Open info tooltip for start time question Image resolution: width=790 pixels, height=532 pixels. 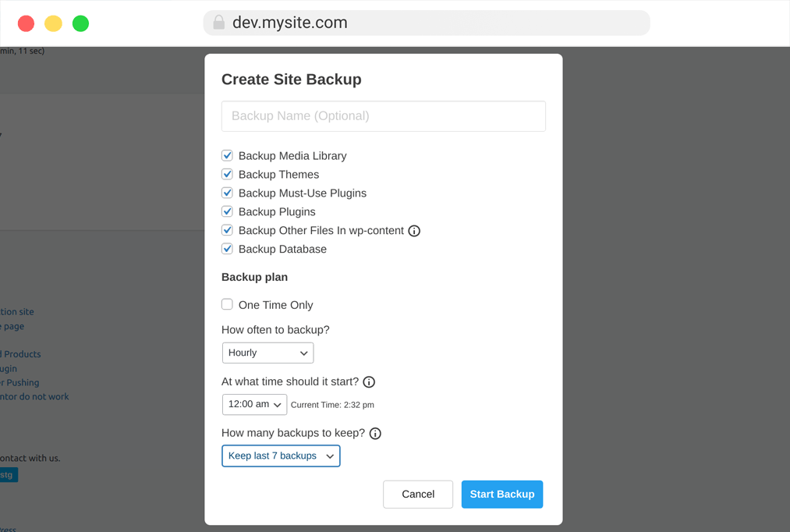(x=369, y=382)
